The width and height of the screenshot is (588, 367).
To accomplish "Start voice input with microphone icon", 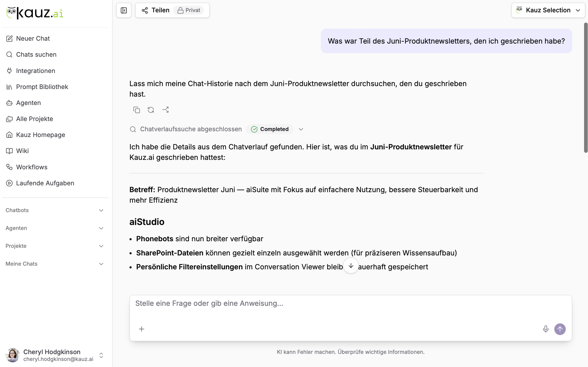I will tap(546, 329).
